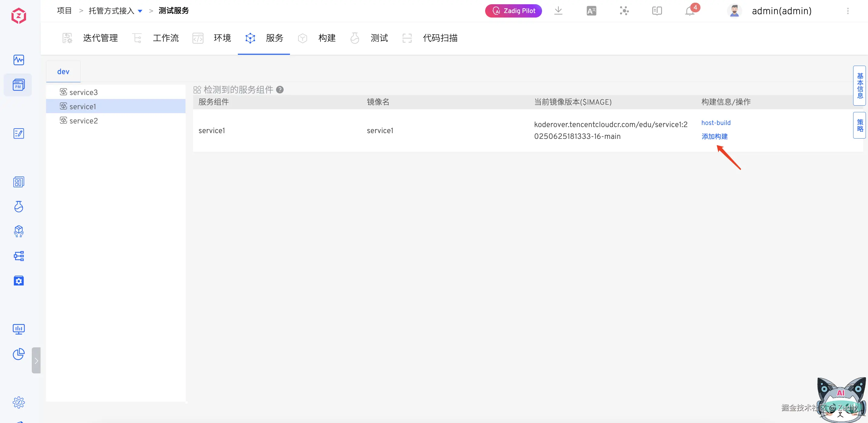Click the Zadig Pilot button
Image resolution: width=868 pixels, height=423 pixels.
[513, 11]
